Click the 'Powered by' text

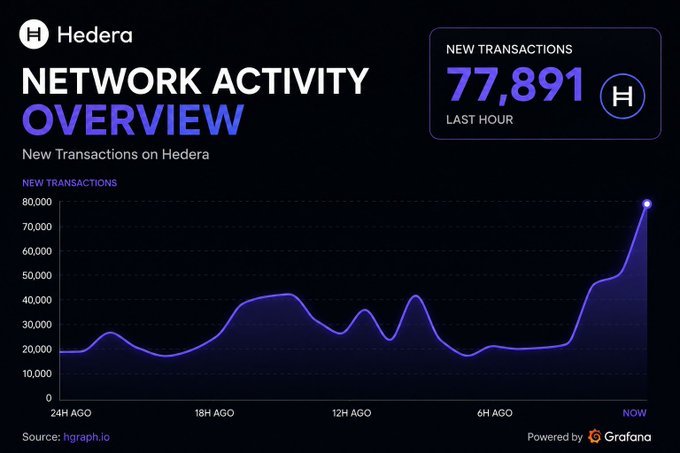(x=555, y=437)
